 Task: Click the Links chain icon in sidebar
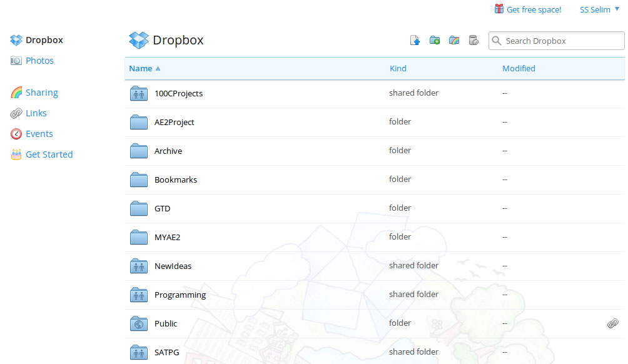(x=16, y=113)
